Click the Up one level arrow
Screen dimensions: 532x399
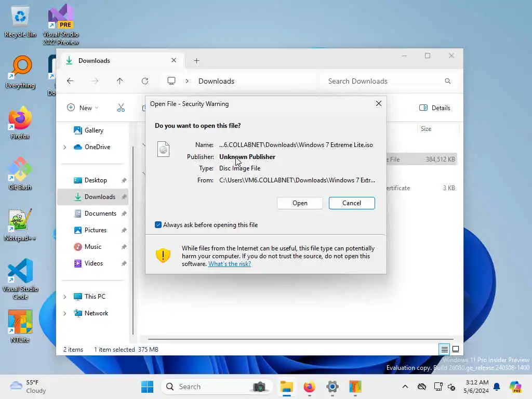coord(120,81)
